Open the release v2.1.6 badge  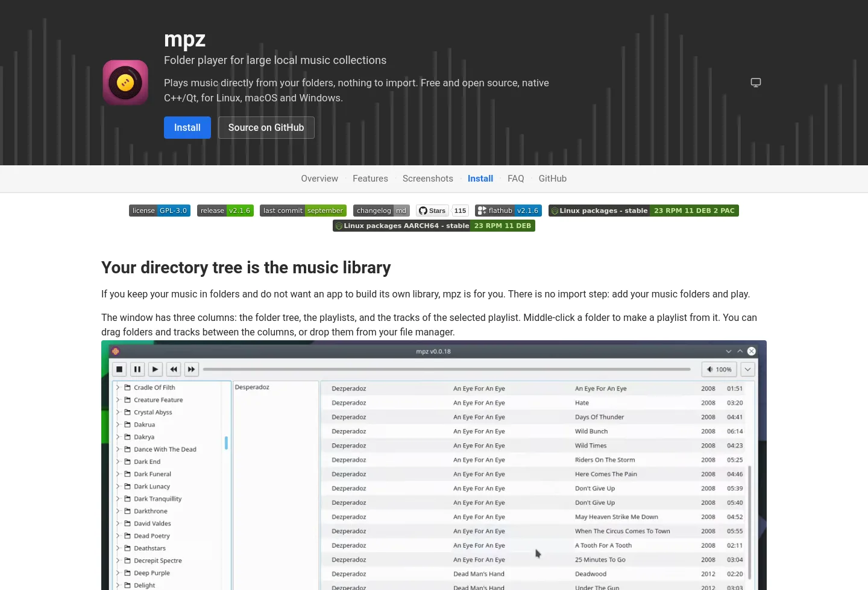(225, 211)
